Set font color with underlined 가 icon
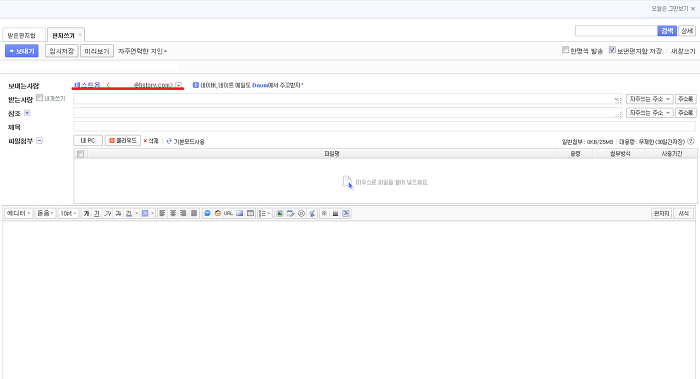 (x=129, y=214)
